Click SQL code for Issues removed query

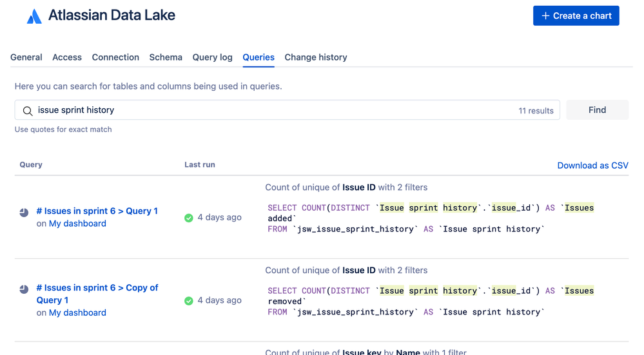(431, 302)
